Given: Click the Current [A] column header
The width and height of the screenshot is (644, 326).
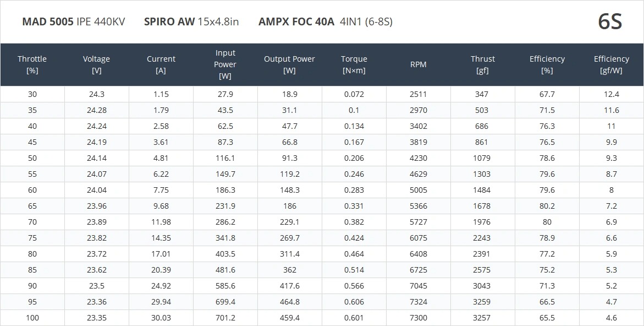Looking at the screenshot, I should click(161, 64).
